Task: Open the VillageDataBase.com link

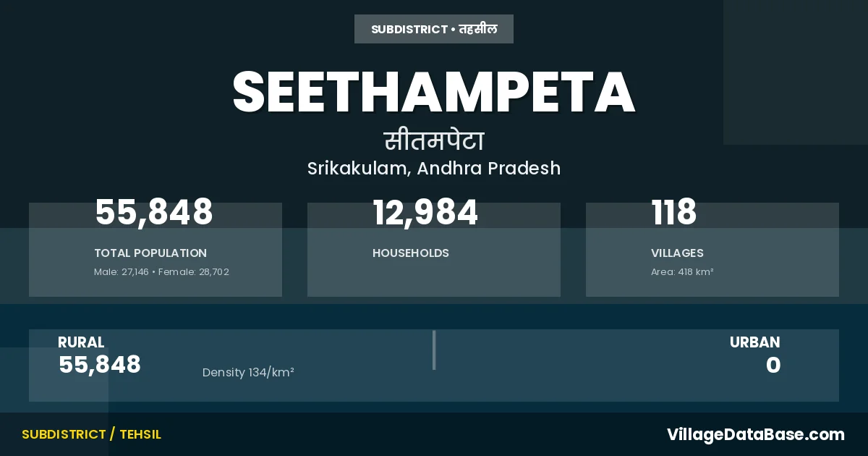Action: coord(755,434)
